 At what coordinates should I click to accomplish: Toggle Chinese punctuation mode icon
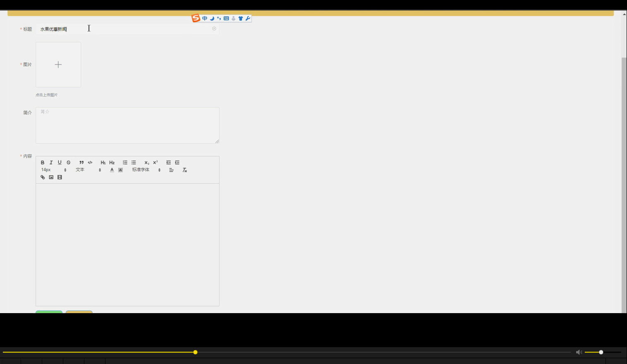coord(219,18)
